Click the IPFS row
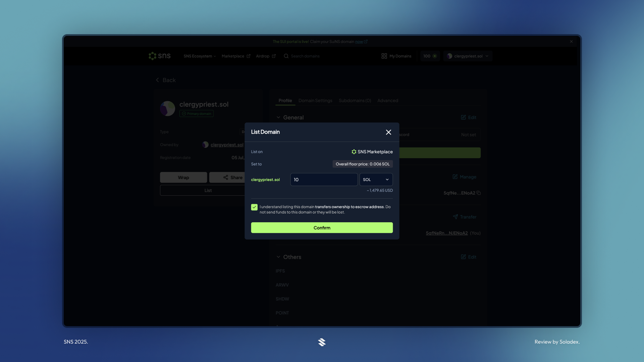 click(x=280, y=271)
